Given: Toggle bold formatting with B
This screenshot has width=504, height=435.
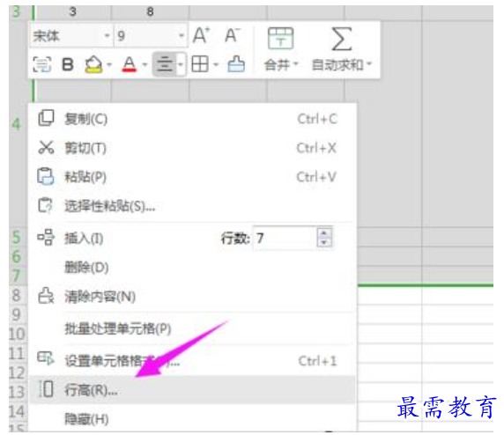Looking at the screenshot, I should tap(68, 64).
